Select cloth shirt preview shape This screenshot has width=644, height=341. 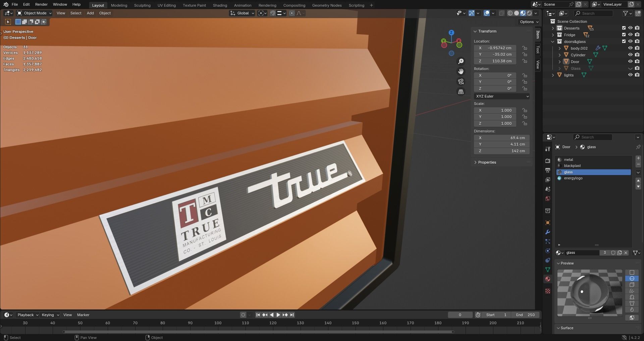tap(632, 303)
